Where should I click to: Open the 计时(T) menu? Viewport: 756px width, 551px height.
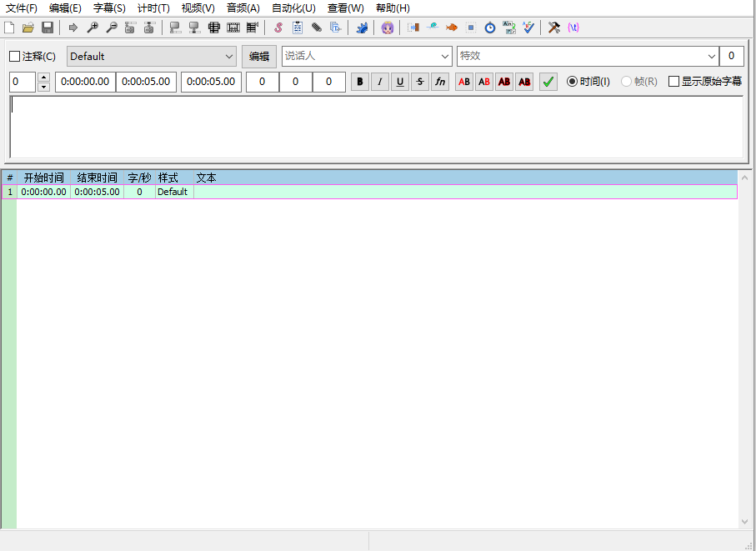[x=153, y=8]
